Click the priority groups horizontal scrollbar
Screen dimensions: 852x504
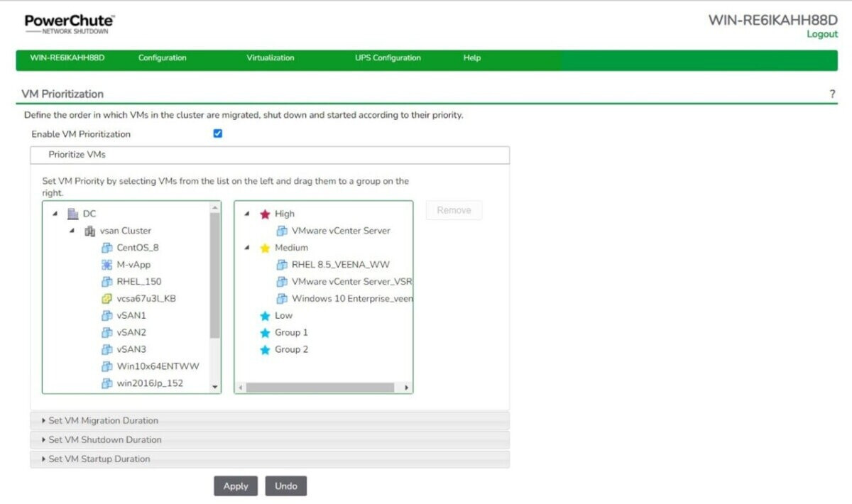click(319, 388)
